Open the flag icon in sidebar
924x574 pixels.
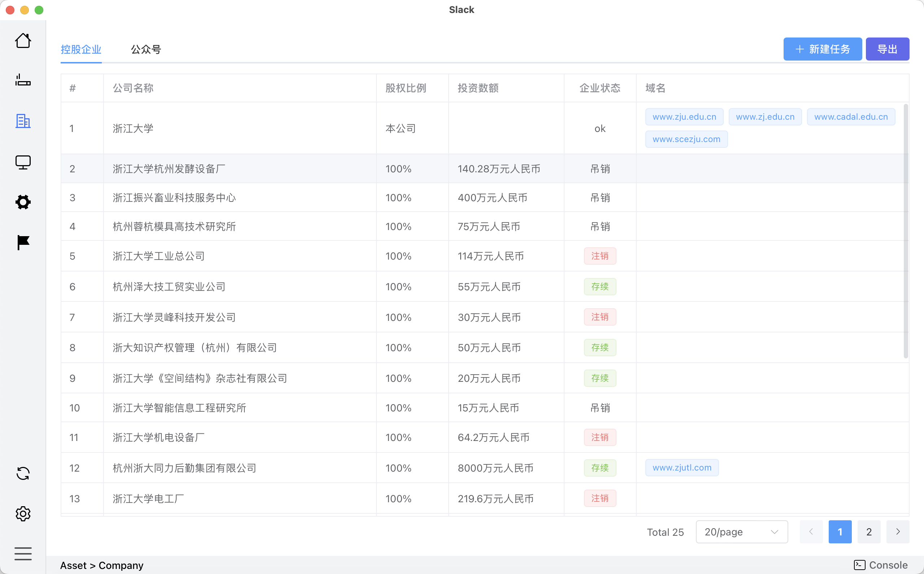click(x=23, y=242)
